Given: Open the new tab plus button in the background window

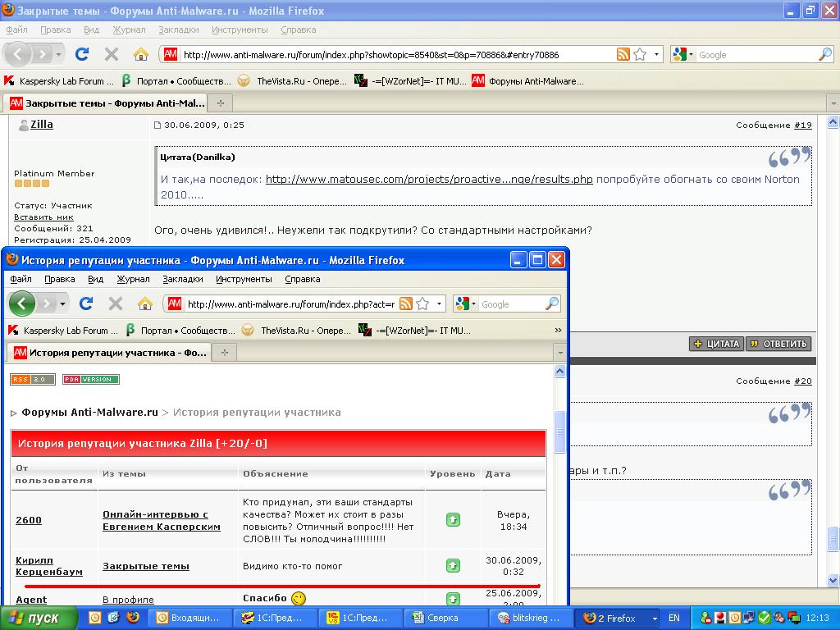Looking at the screenshot, I should [x=220, y=103].
